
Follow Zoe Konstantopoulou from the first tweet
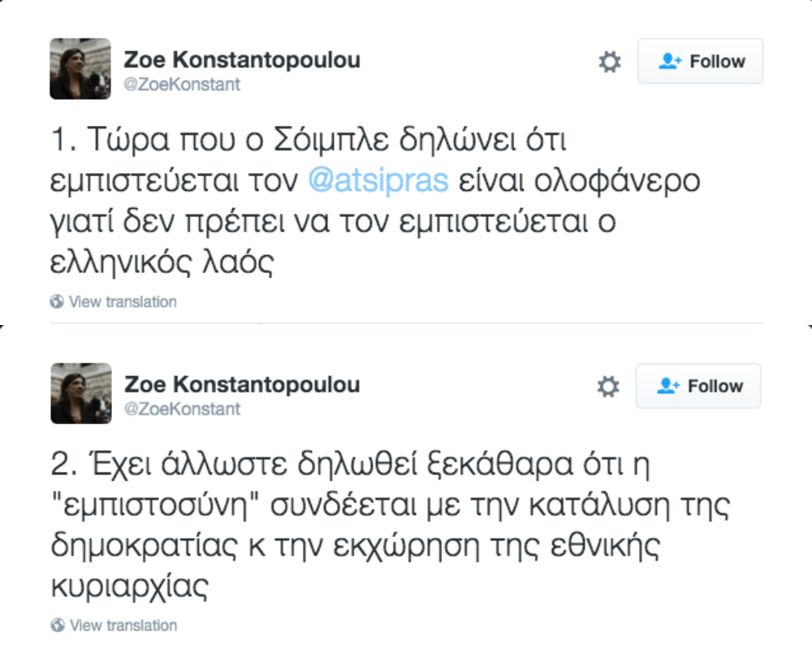[700, 62]
